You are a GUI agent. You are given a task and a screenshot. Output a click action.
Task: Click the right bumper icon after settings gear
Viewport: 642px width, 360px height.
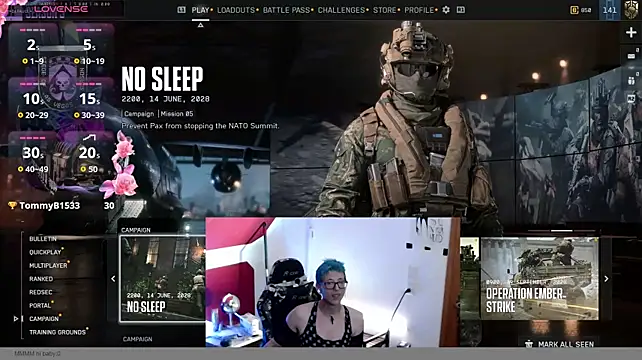click(x=461, y=9)
